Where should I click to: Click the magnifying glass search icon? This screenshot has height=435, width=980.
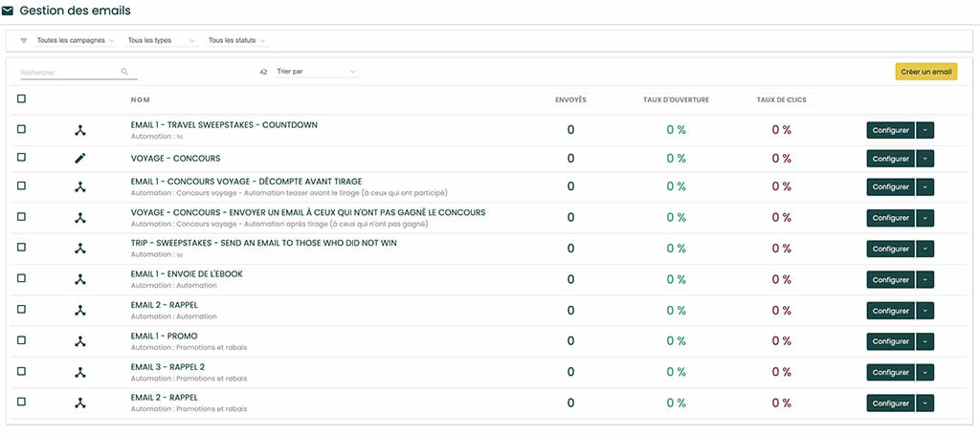point(124,72)
